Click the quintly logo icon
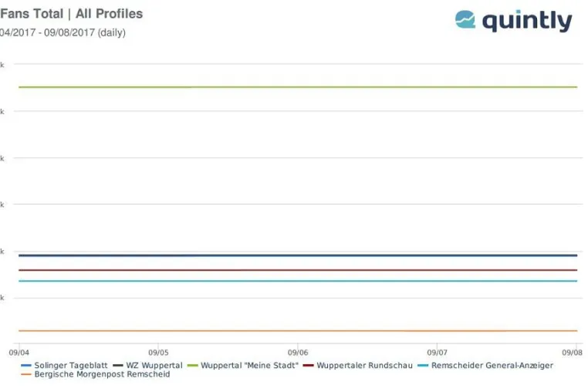Screen dimensions: 588x392 (x=465, y=19)
